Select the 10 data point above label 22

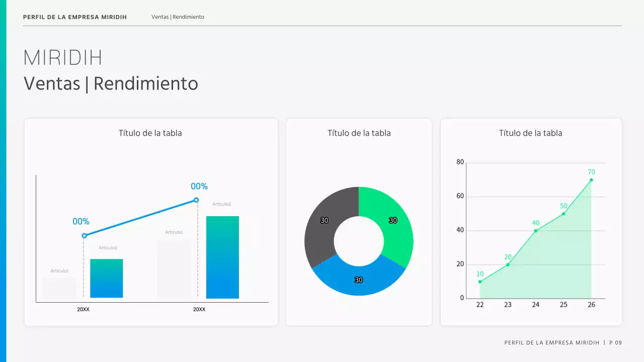pos(480,282)
